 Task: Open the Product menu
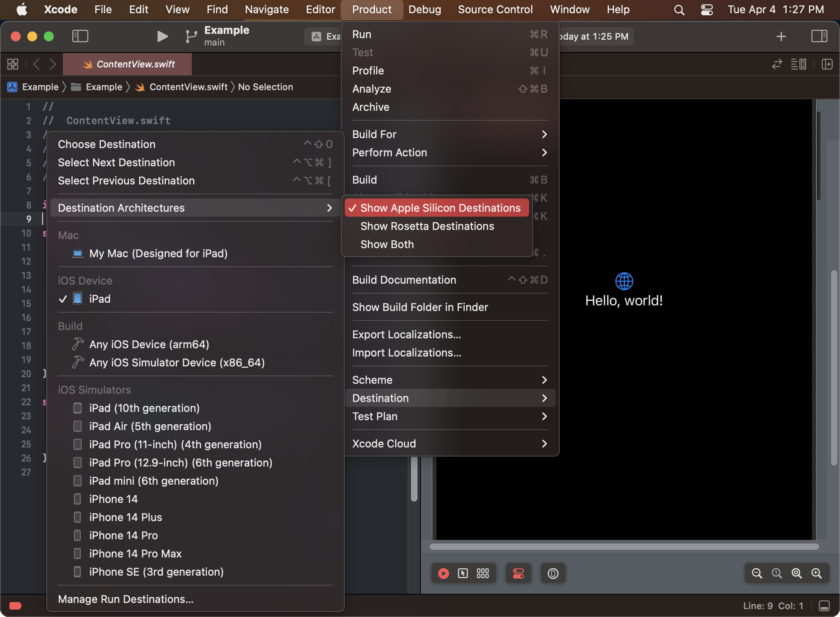click(x=372, y=10)
